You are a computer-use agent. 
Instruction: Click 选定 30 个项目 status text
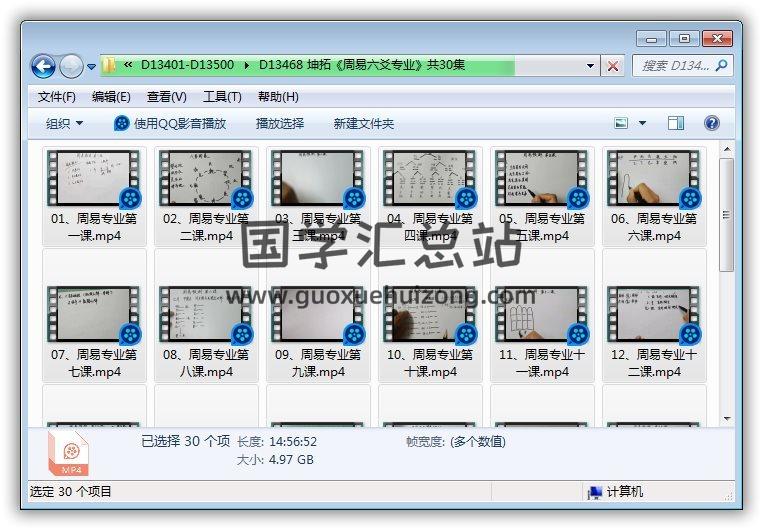[71, 492]
